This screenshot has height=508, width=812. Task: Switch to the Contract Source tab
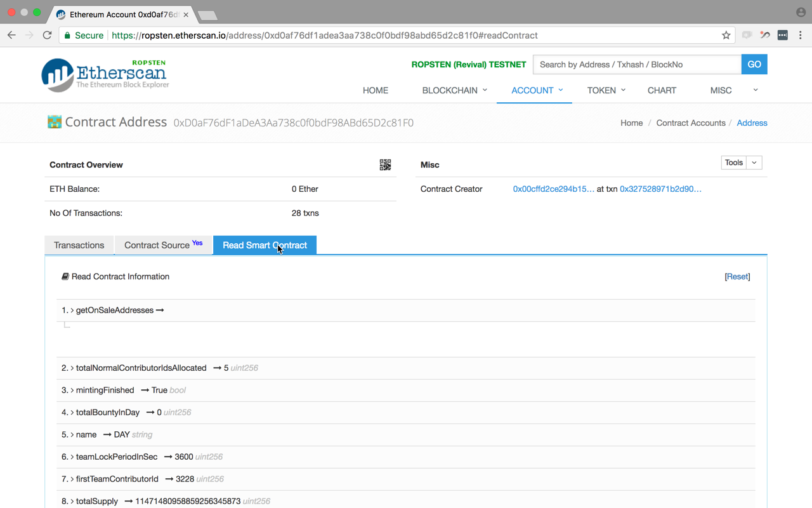pyautogui.click(x=163, y=245)
